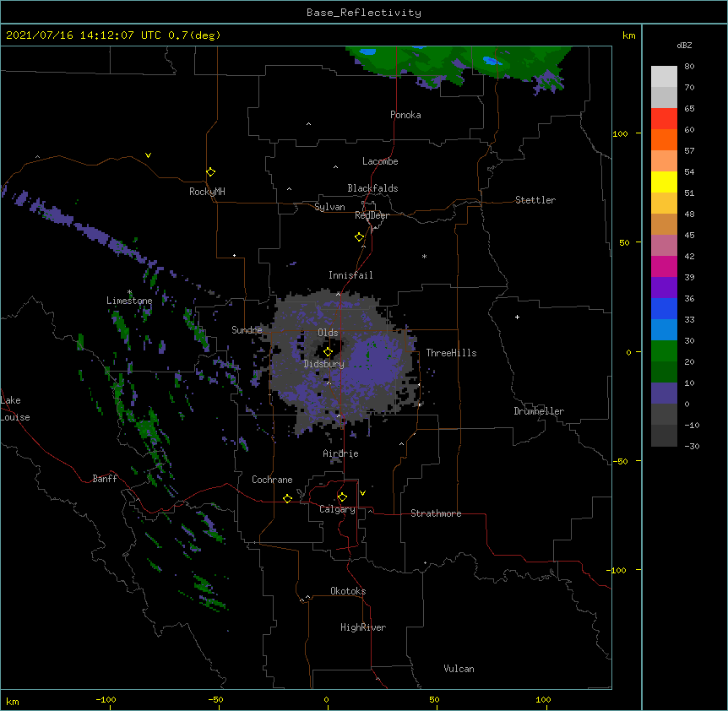Screen dimensions: 728x711
Task: Click the -100 tick on horizontal axis
Action: coord(106,699)
